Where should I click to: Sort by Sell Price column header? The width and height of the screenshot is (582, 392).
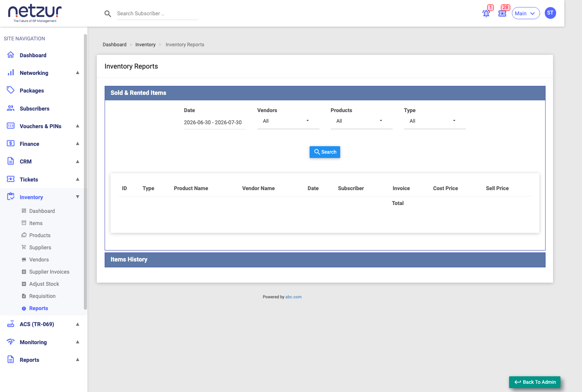(497, 188)
